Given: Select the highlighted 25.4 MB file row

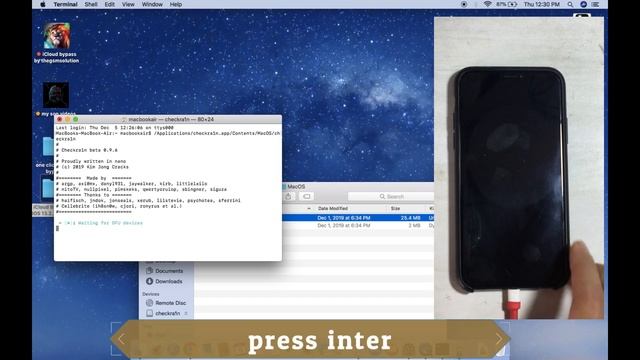Looking at the screenshot, I should pos(358,218).
